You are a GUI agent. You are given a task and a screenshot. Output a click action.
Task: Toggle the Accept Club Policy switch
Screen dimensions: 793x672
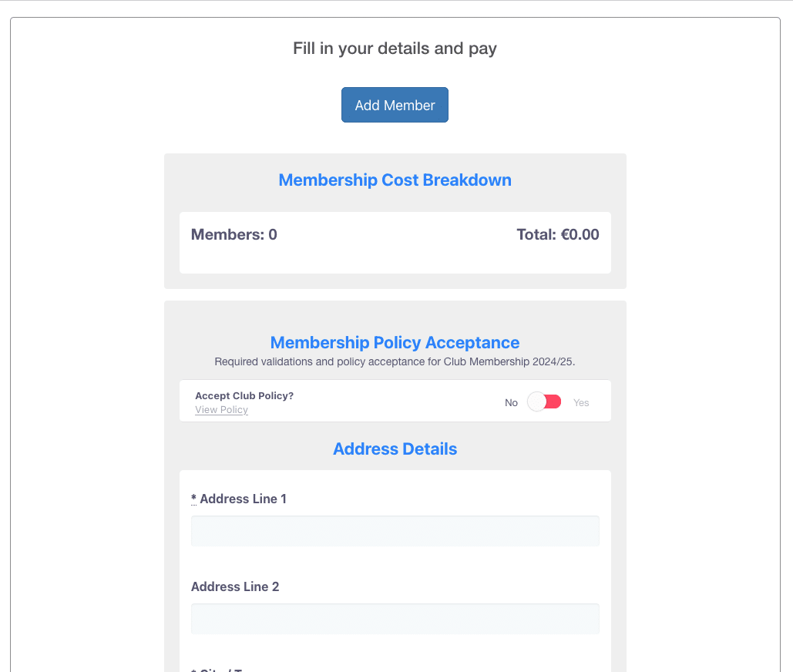tap(544, 402)
